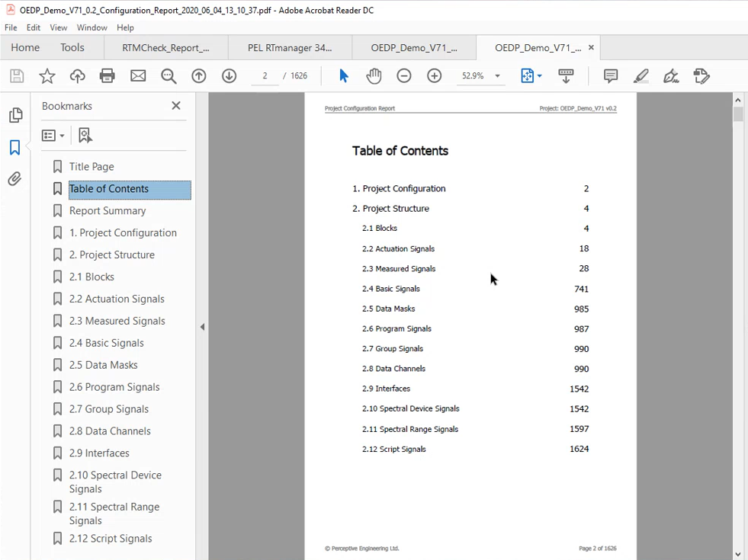Create a new bookmark with the bookmark icon
Screen dimensions: 748x560
(85, 134)
